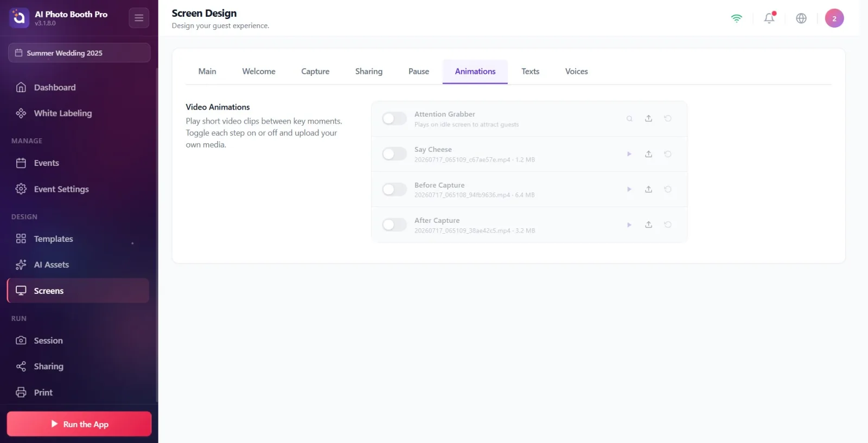Click the Wi-Fi connection status icon

pos(736,18)
